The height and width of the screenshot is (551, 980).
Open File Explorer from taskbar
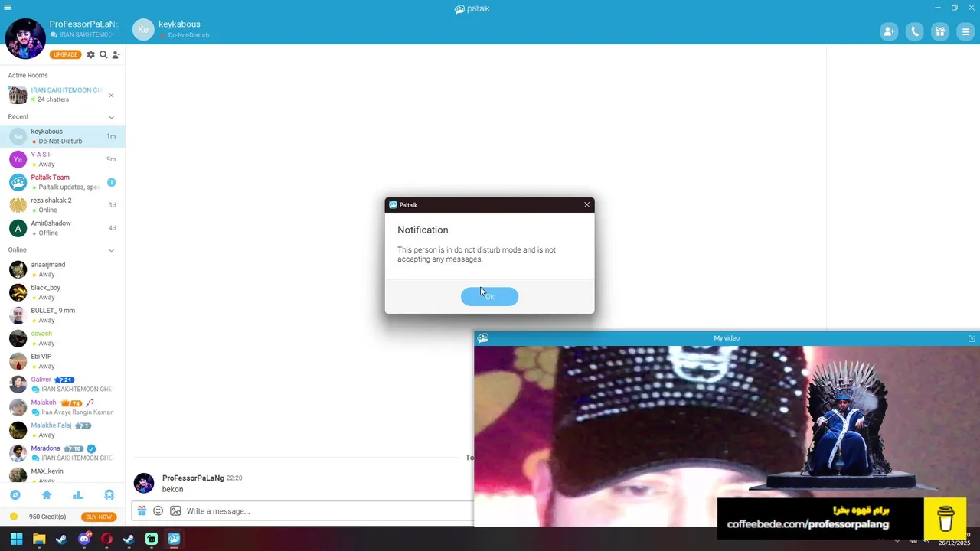39,539
